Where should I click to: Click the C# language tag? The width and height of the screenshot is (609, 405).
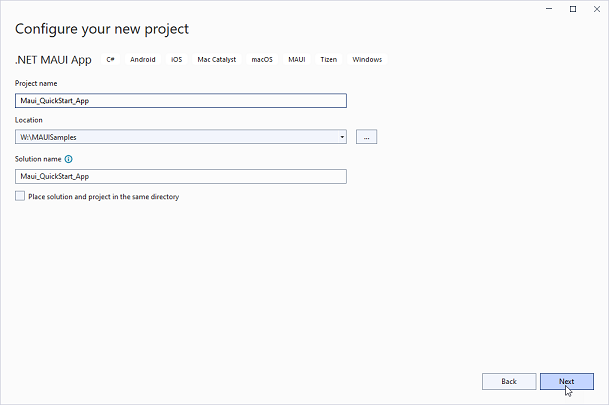coord(110,60)
